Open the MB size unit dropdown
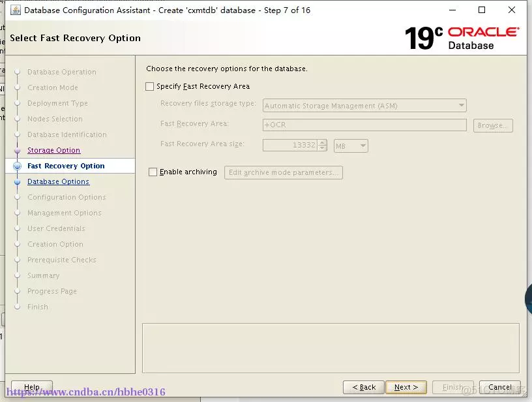Viewport: 532px width, 402px height. pyautogui.click(x=351, y=146)
